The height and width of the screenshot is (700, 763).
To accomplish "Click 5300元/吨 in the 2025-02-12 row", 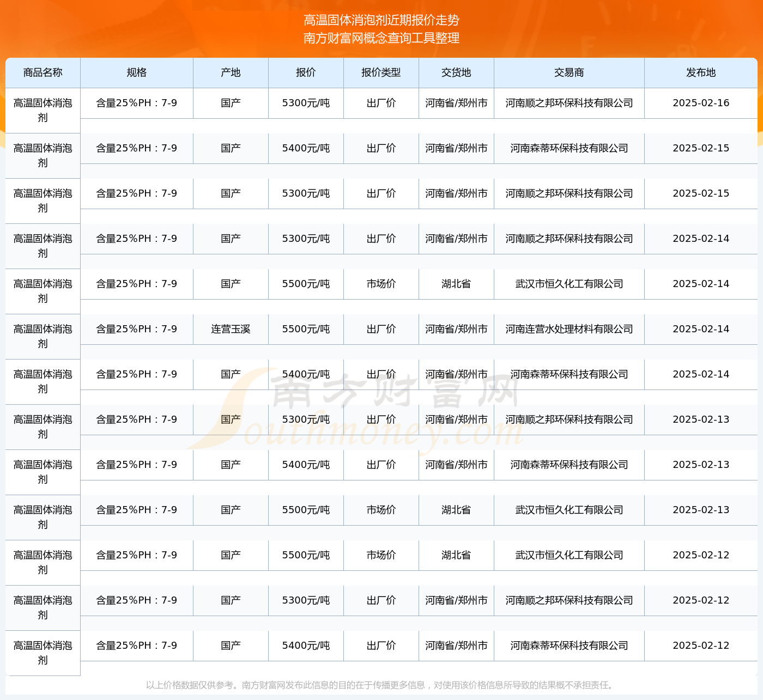I will (306, 600).
